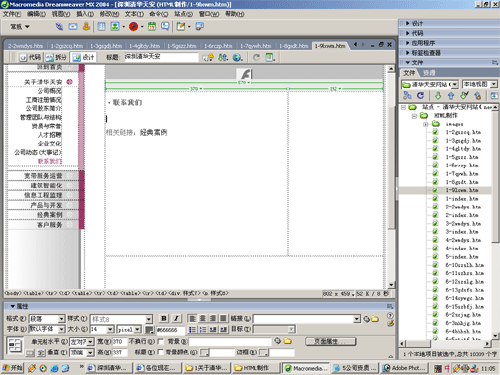The height and width of the screenshot is (375, 500).
Task: Click the unordered list icon in properties
Action: pos(192,330)
